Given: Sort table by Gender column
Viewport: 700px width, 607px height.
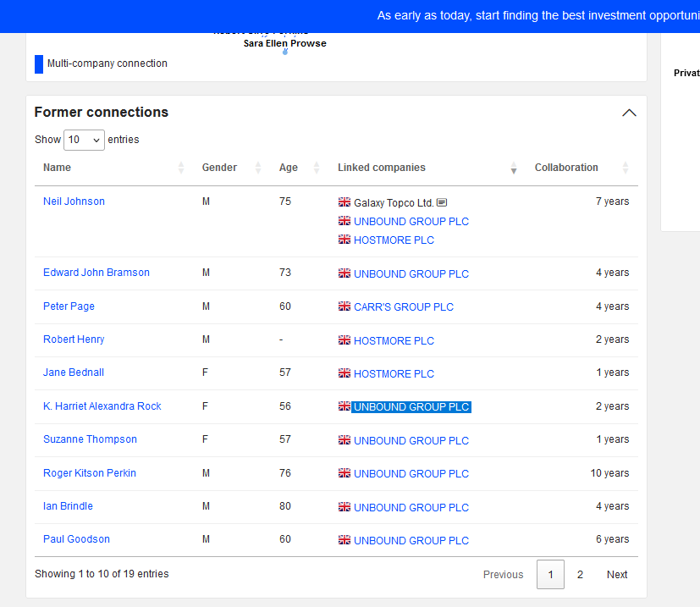Looking at the screenshot, I should click(258, 168).
